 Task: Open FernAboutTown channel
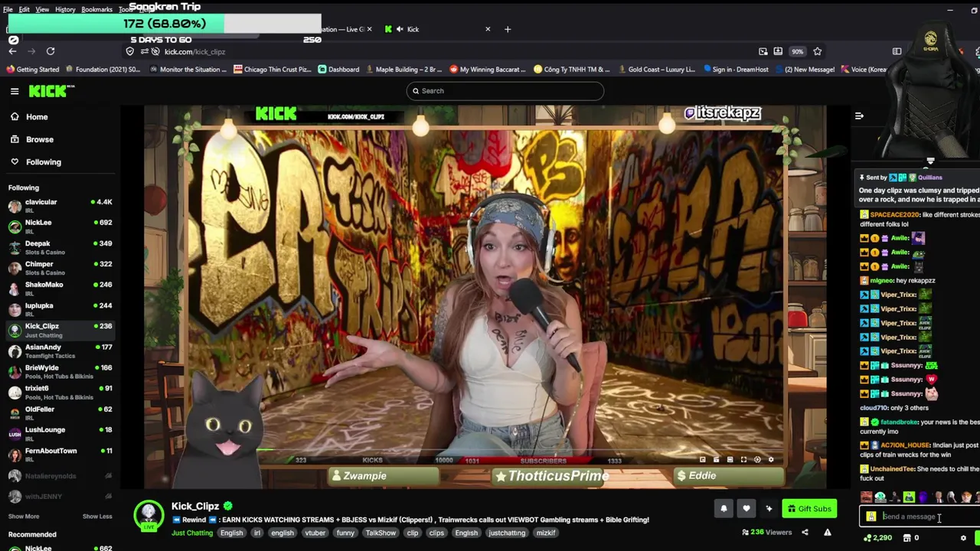click(60, 455)
